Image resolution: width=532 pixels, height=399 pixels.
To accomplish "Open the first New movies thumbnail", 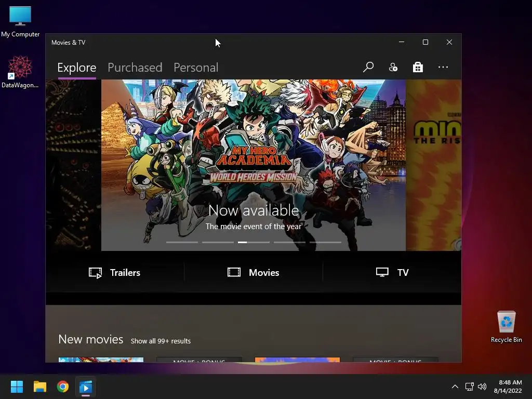I will tap(101, 360).
